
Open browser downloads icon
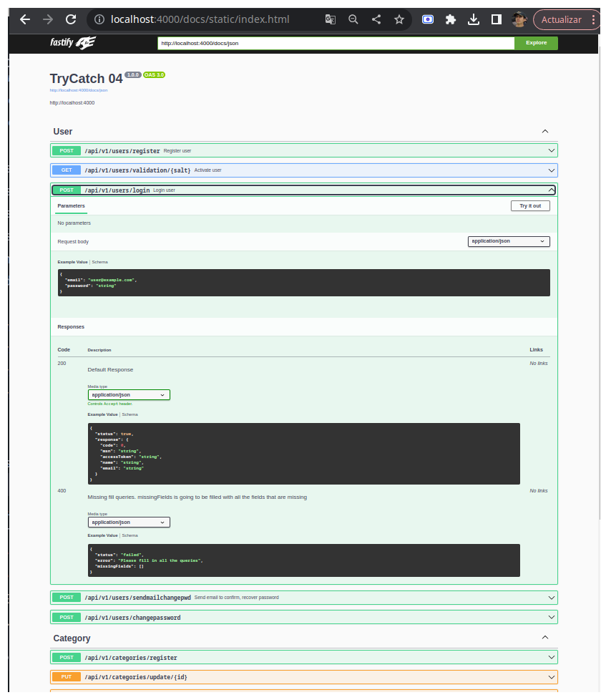474,19
